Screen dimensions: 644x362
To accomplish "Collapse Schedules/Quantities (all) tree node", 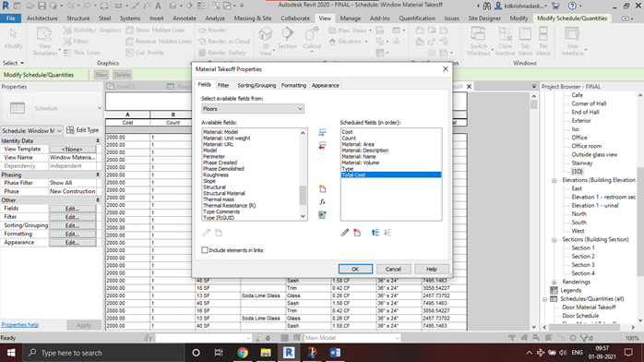I will (x=545, y=299).
